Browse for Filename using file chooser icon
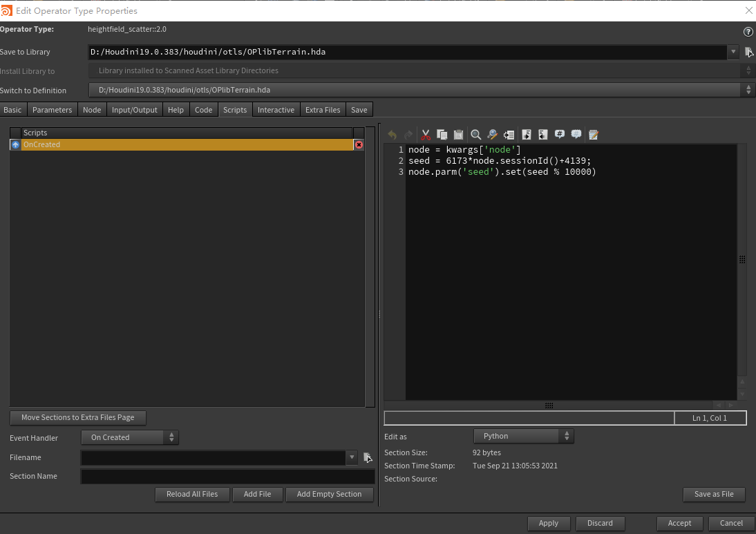This screenshot has height=534, width=756. point(368,457)
